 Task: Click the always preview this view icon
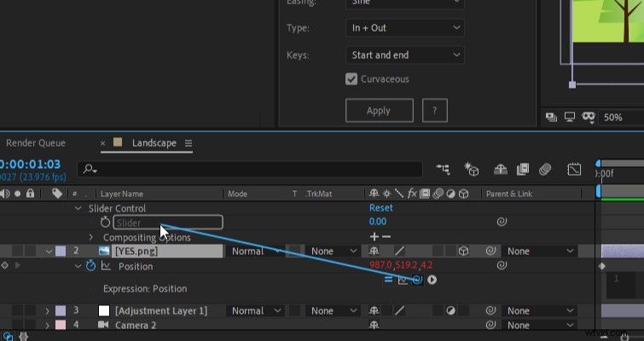click(551, 118)
